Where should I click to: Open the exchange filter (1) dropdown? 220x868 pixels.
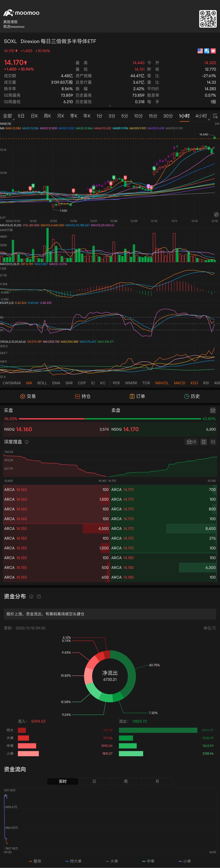point(191,442)
